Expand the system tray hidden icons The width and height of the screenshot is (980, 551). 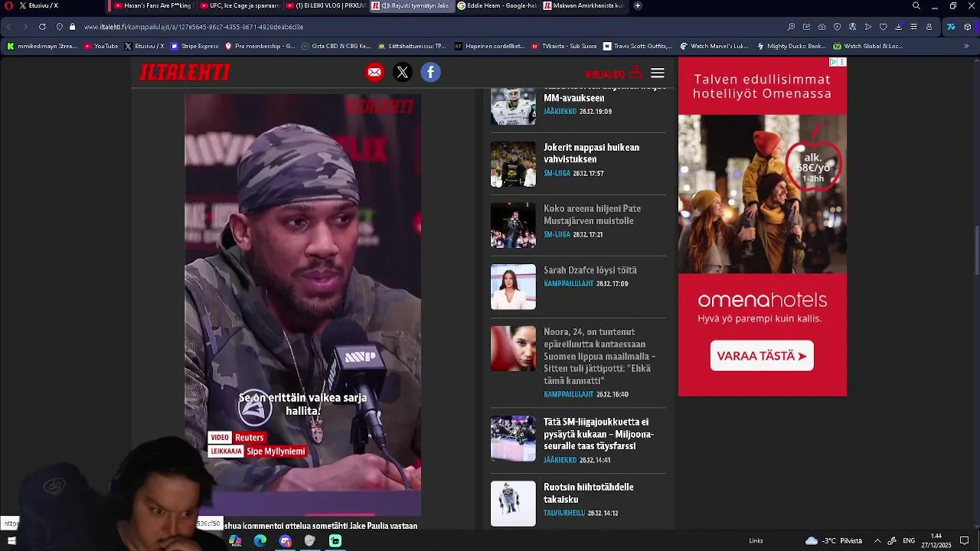(x=877, y=541)
